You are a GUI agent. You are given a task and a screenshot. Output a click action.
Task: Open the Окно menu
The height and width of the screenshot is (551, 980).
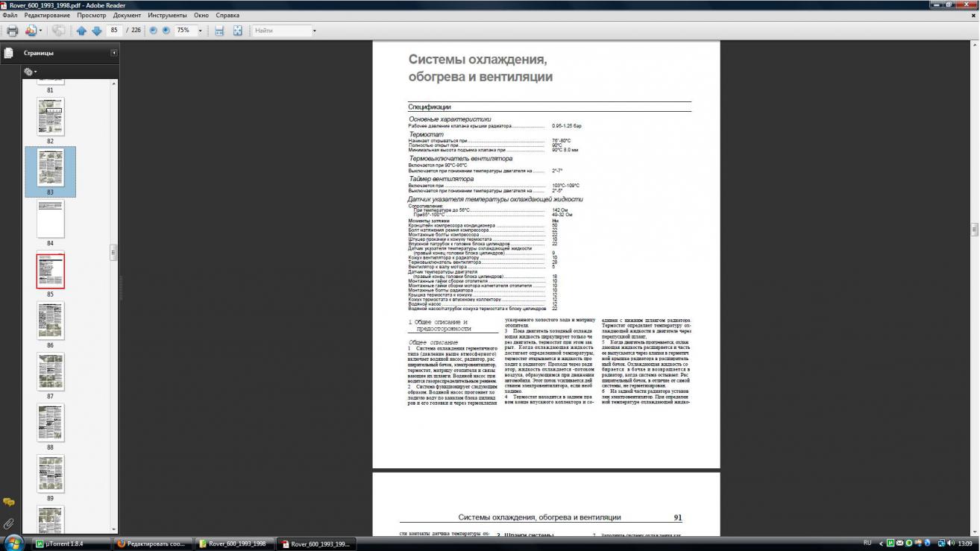(201, 15)
